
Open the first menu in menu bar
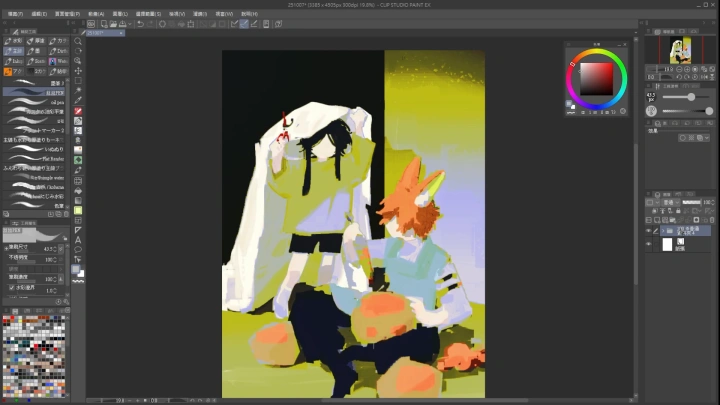click(14, 14)
